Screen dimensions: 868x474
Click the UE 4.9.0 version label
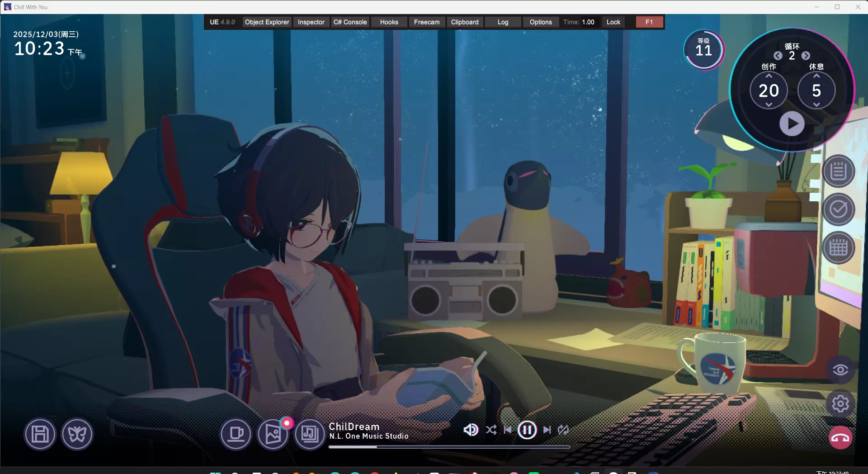(x=222, y=22)
